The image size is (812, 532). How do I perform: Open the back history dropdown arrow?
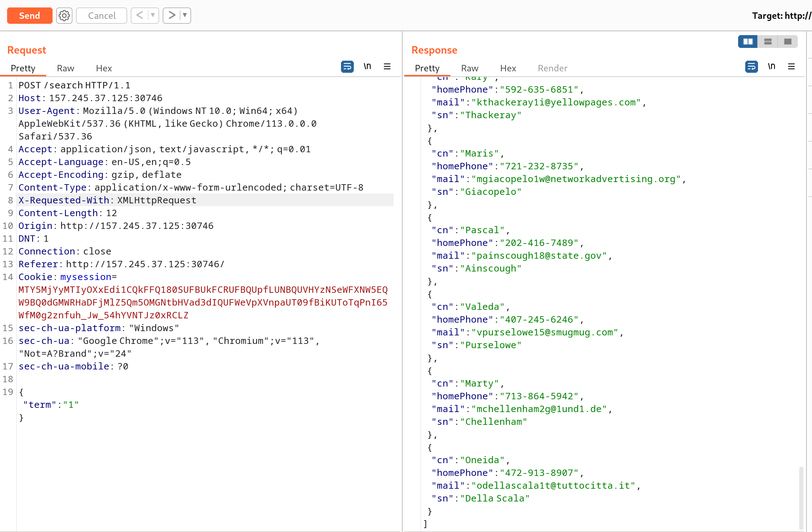coord(153,15)
